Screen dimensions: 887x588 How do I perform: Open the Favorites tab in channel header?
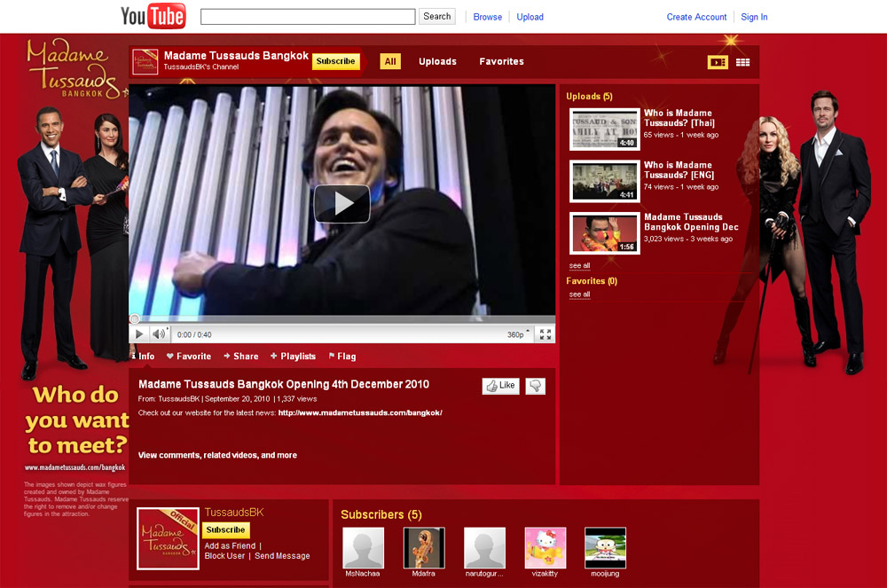tap(502, 61)
